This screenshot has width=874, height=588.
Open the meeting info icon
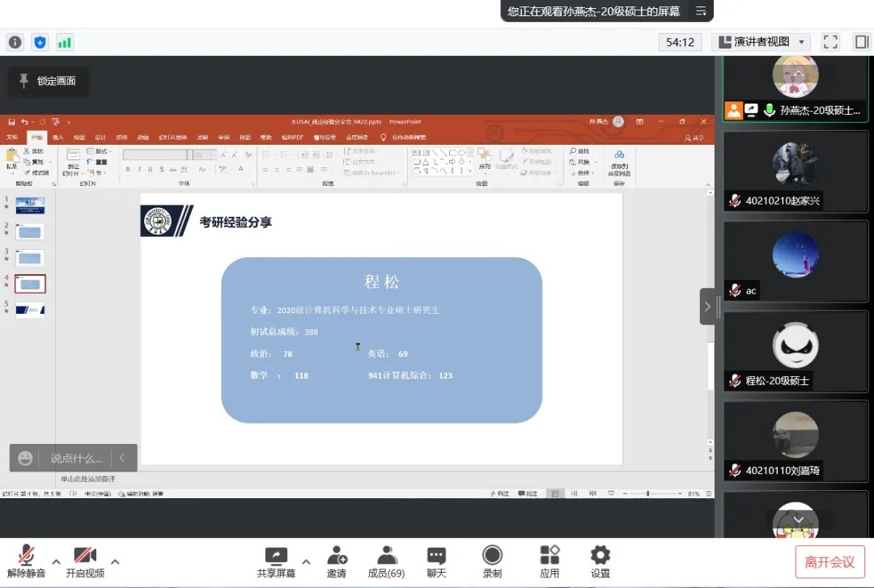coord(15,42)
